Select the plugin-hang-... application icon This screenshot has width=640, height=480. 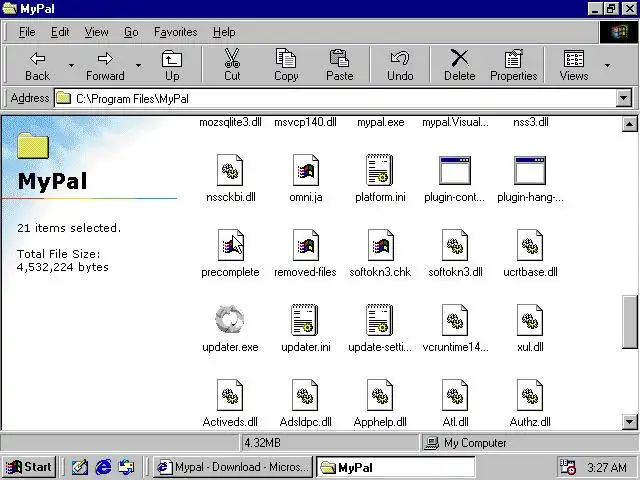coord(530,170)
